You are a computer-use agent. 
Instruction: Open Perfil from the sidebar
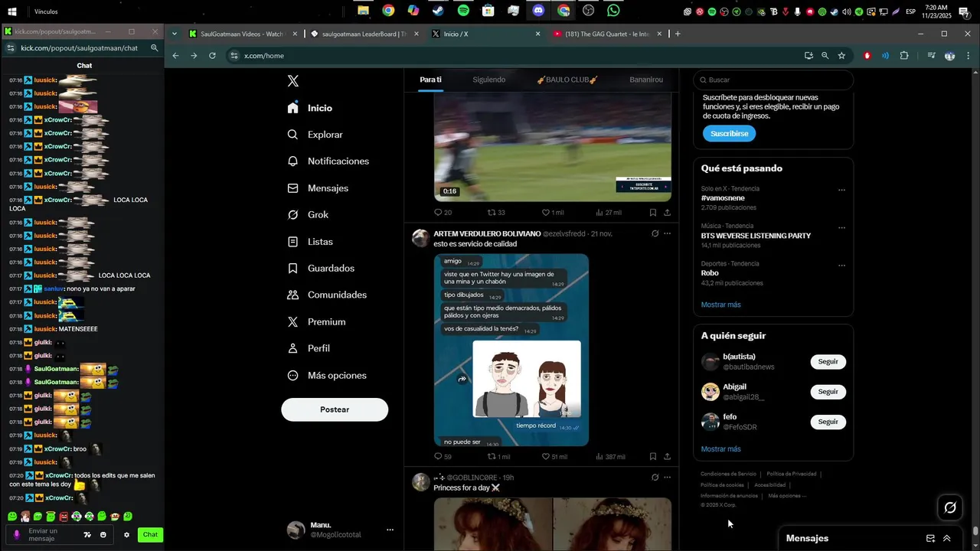[309, 348]
